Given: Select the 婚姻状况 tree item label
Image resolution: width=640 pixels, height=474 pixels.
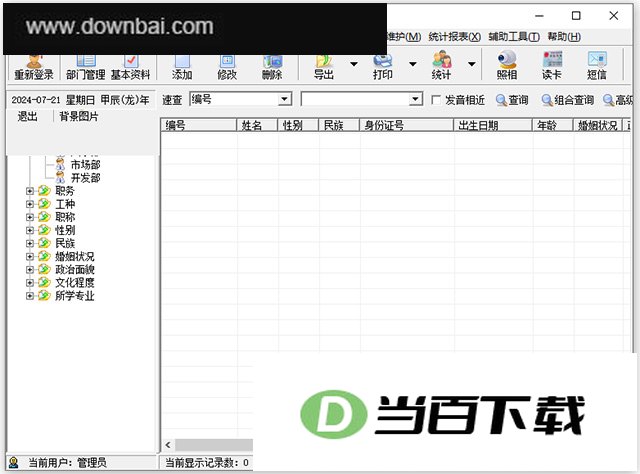Looking at the screenshot, I should 75,256.
